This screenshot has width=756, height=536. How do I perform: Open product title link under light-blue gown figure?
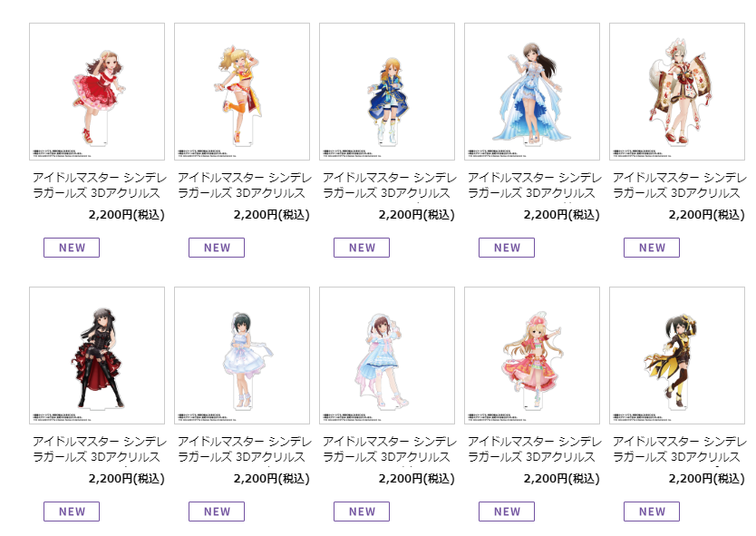534,185
